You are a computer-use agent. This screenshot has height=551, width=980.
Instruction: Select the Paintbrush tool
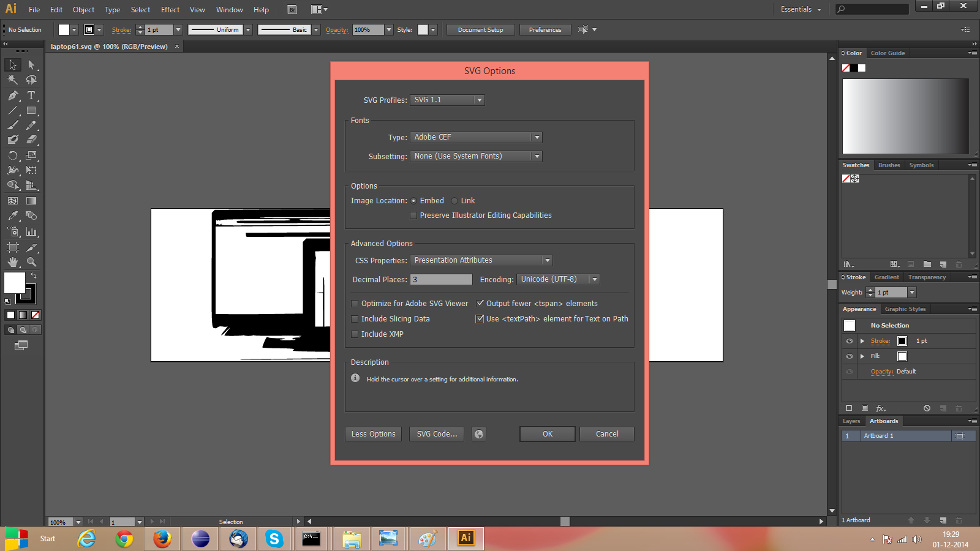(x=13, y=125)
